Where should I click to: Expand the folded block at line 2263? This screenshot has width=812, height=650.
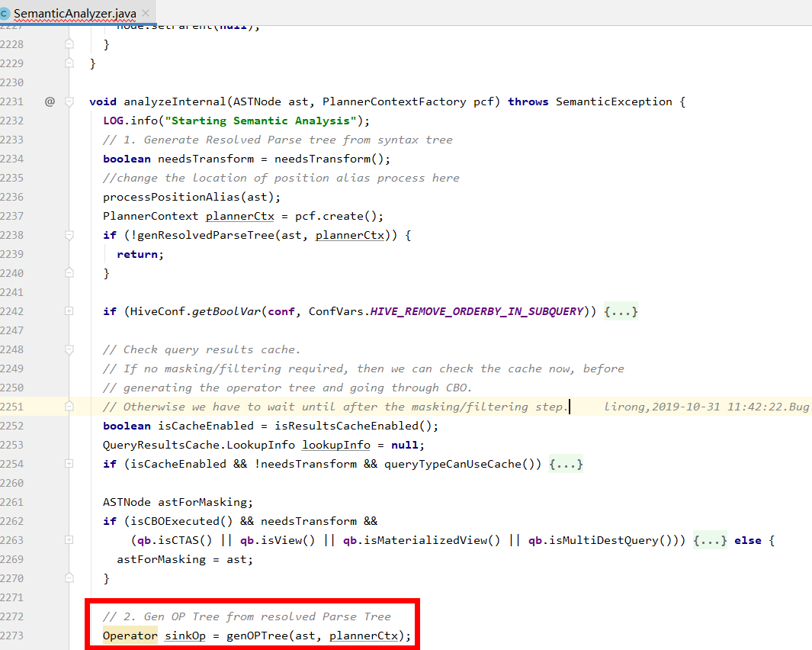pos(69,540)
